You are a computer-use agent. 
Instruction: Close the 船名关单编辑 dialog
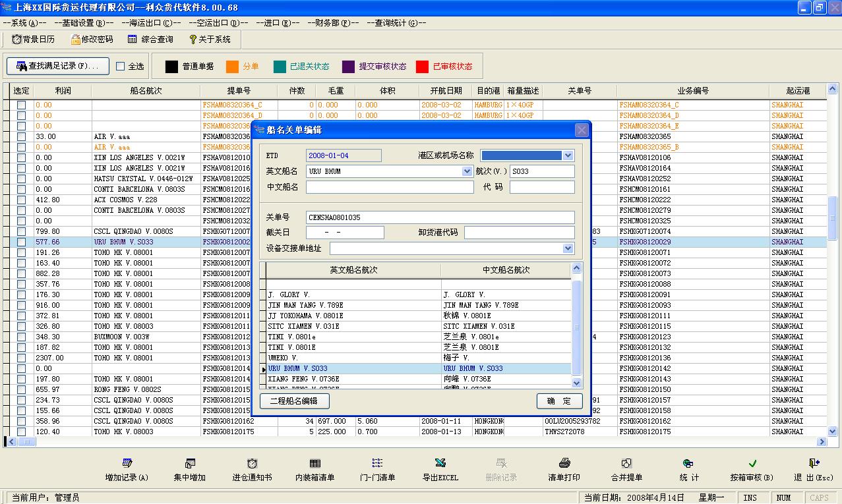point(581,130)
